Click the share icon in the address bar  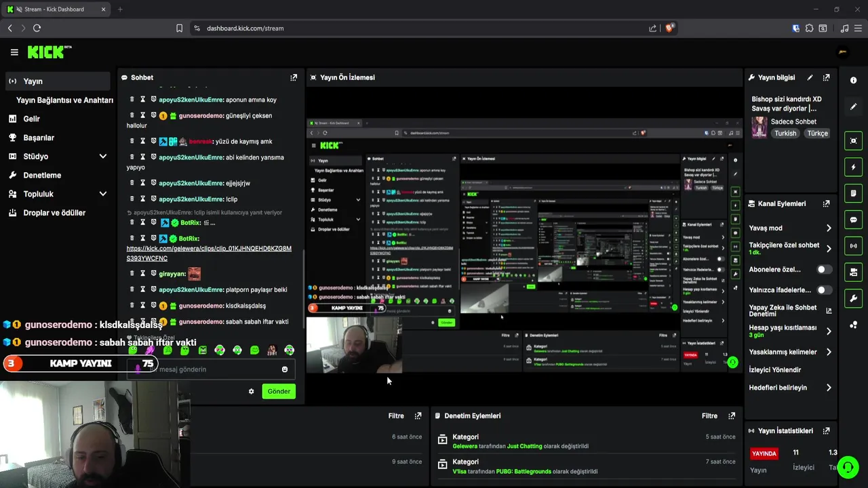(652, 28)
